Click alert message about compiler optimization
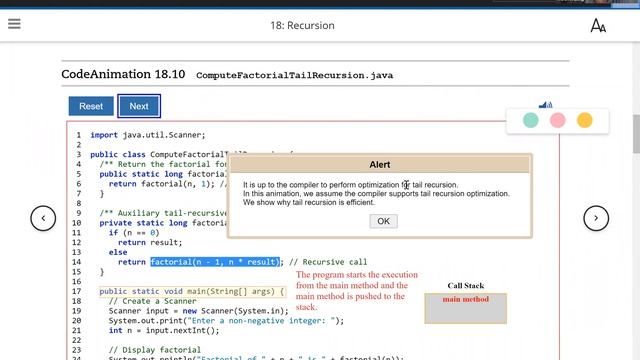Image resolution: width=640 pixels, height=360 pixels. click(x=376, y=193)
